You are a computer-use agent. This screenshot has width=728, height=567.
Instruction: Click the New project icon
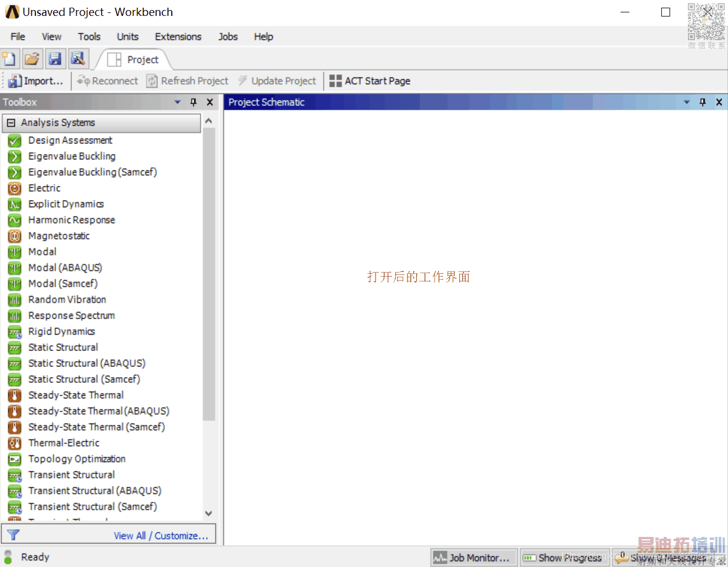click(9, 58)
